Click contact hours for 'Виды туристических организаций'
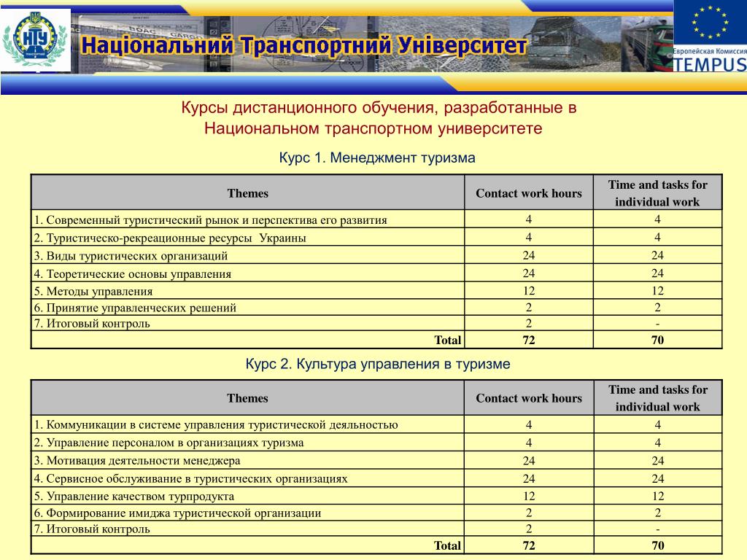The height and width of the screenshot is (560, 747). point(529,255)
